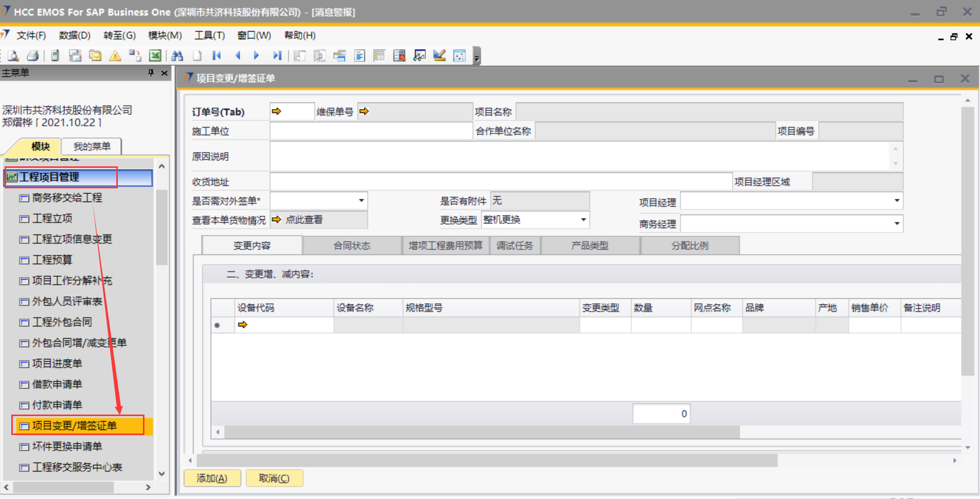Click the yellow warning alert icon
The width and height of the screenshot is (980, 499).
(x=115, y=56)
